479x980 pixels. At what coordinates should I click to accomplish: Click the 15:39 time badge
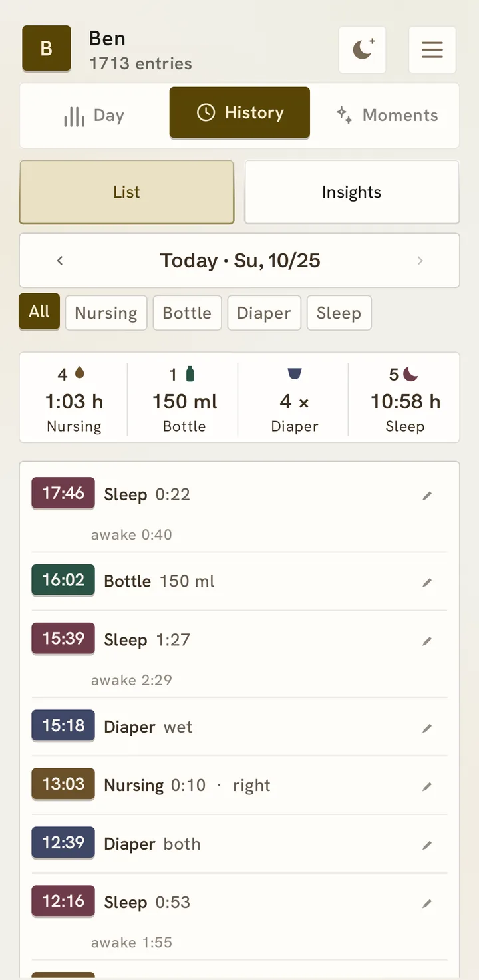[x=63, y=638]
